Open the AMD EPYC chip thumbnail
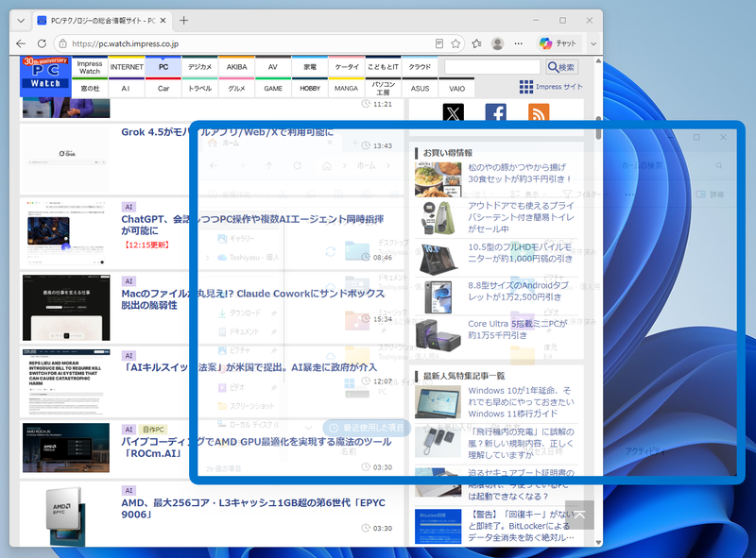 pyautogui.click(x=66, y=516)
